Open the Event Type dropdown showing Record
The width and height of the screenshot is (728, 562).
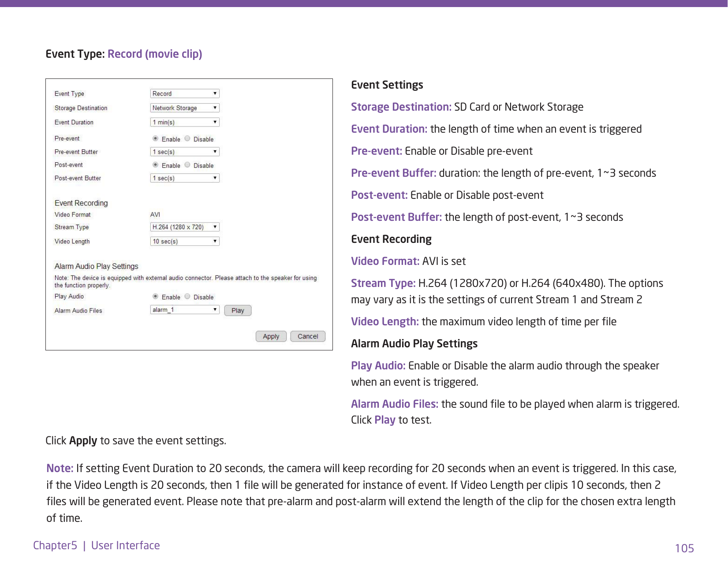click(x=185, y=93)
